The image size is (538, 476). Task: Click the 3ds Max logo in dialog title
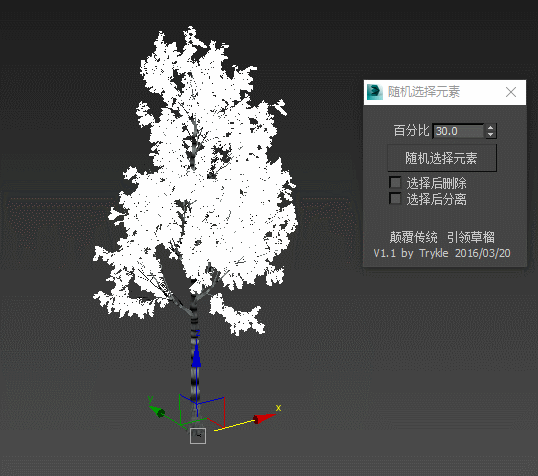click(374, 92)
